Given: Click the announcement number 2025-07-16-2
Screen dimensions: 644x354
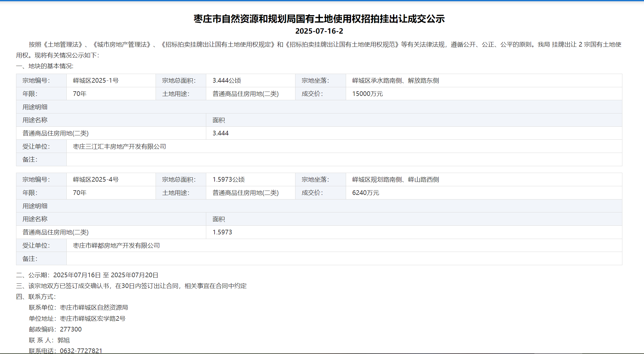Looking at the screenshot, I should pyautogui.click(x=319, y=31).
